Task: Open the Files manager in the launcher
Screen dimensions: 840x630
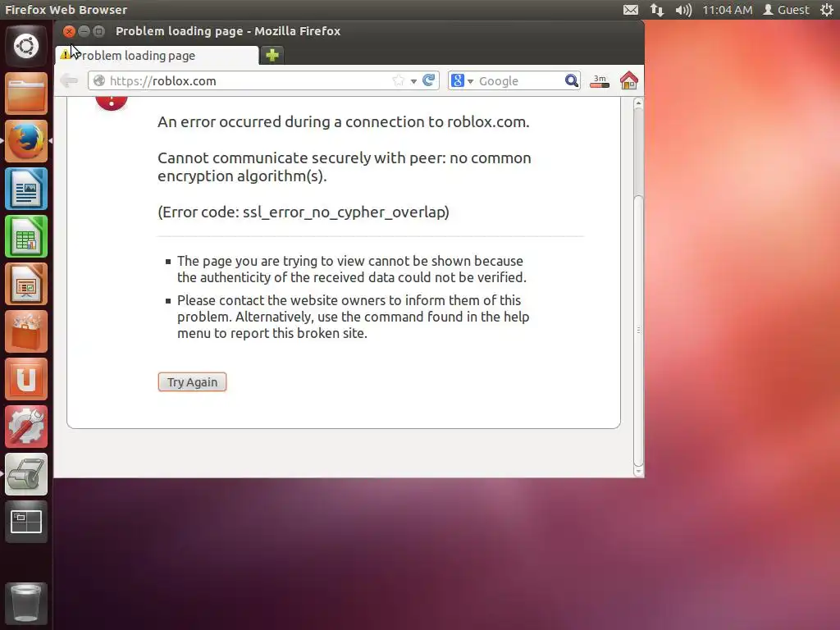Action: pyautogui.click(x=26, y=94)
